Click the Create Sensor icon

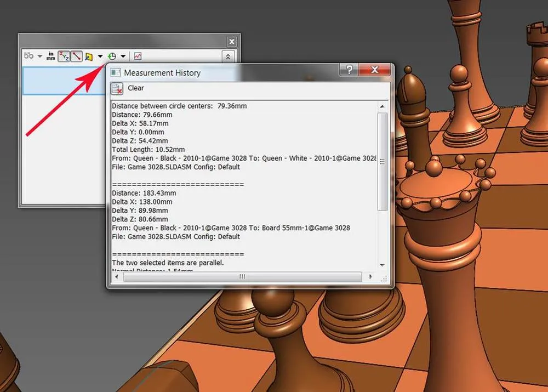coord(137,55)
